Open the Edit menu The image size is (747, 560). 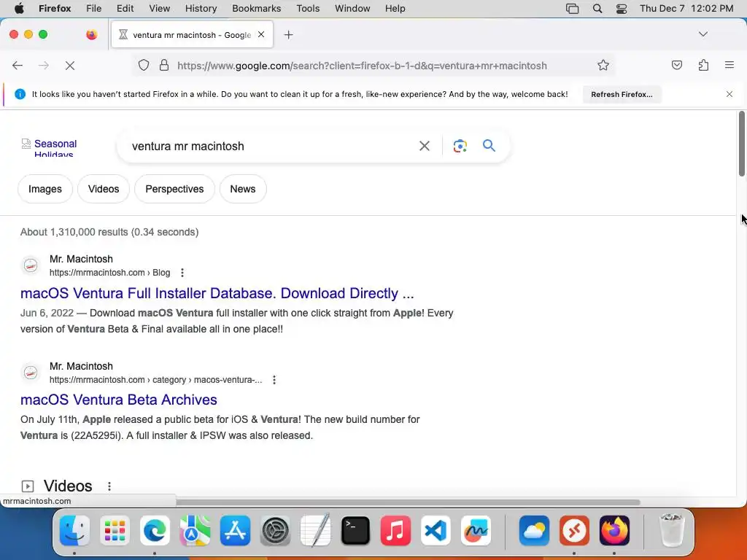125,8
